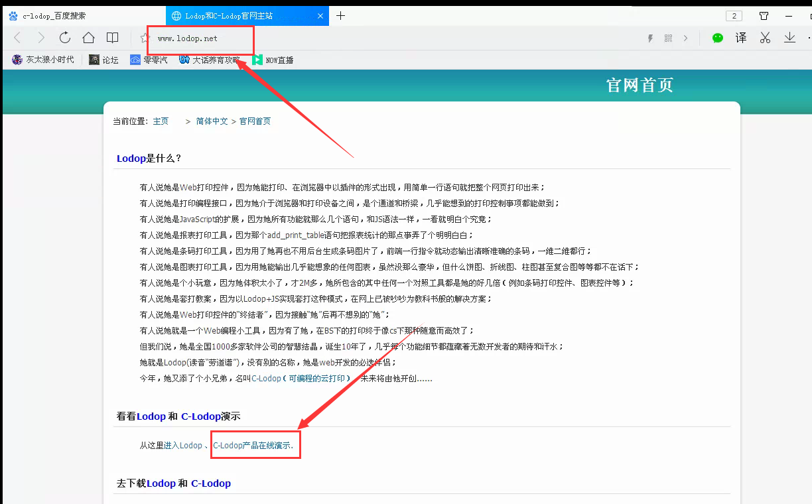
Task: Click the 官网首页 breadcrumb link
Action: pyautogui.click(x=255, y=121)
